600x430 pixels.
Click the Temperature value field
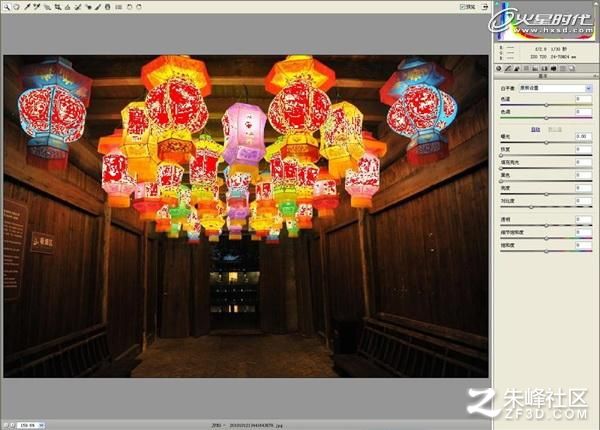[584, 99]
